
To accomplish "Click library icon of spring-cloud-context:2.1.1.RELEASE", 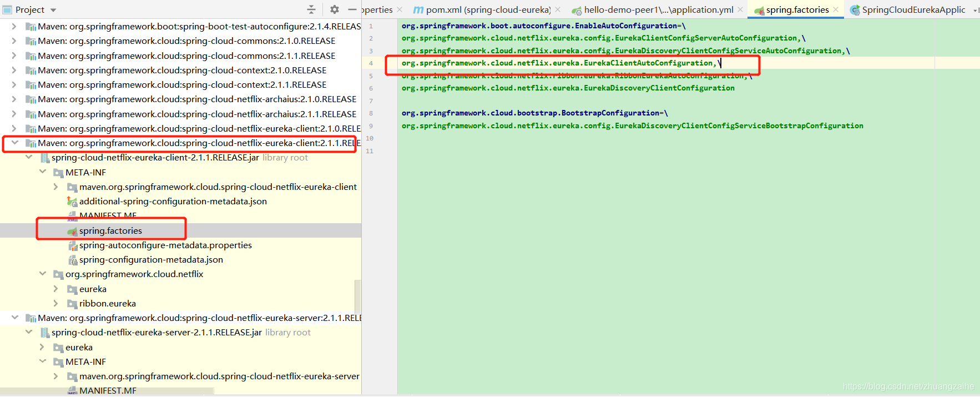I will click(x=31, y=85).
